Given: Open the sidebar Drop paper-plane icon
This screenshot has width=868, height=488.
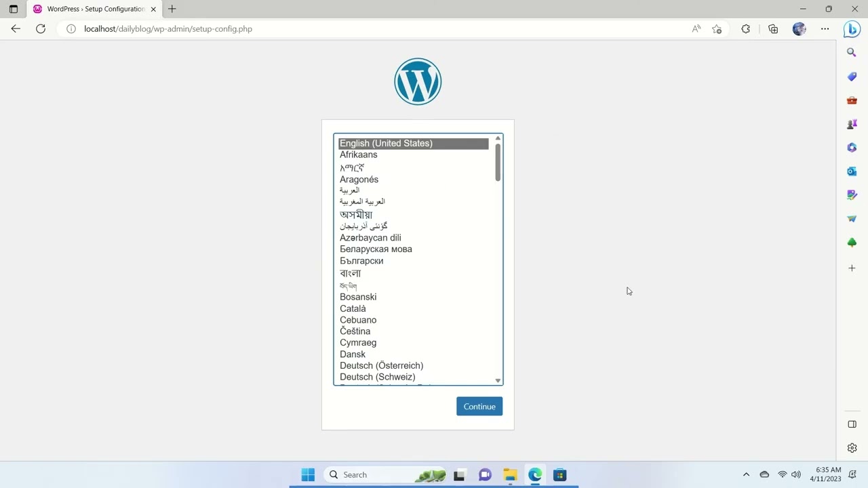Looking at the screenshot, I should click(x=852, y=219).
